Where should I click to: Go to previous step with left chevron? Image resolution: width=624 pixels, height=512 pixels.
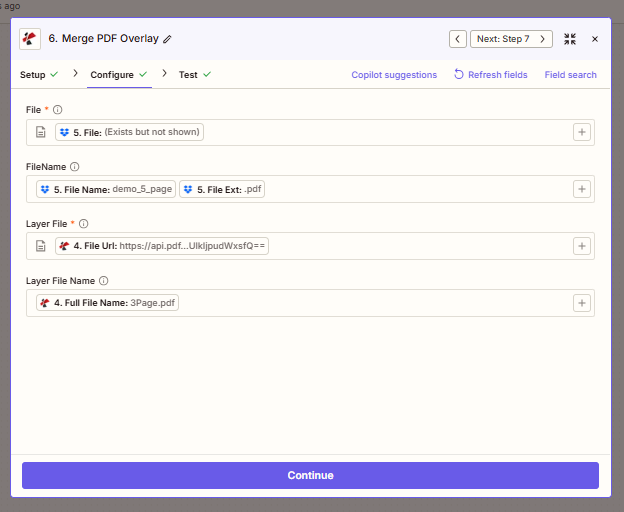(x=458, y=39)
